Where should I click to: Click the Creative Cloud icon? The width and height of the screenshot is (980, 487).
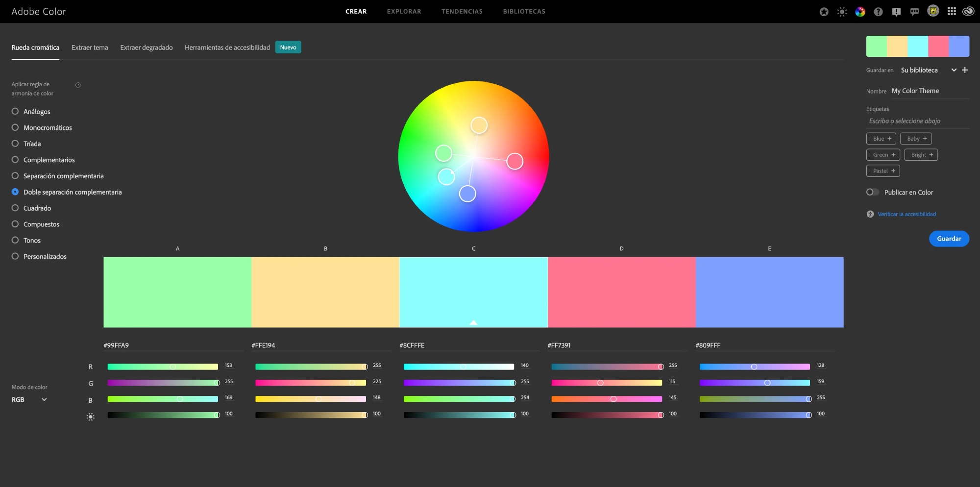[968, 11]
